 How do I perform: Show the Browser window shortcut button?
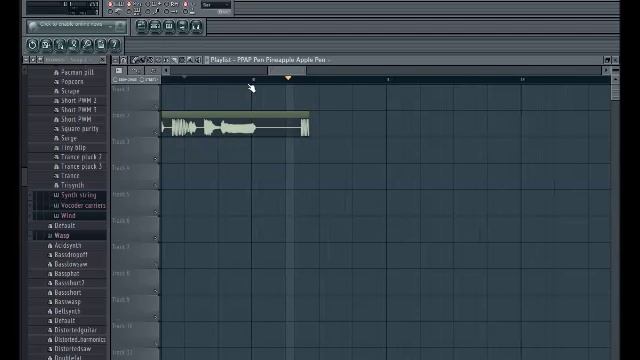tap(182, 27)
